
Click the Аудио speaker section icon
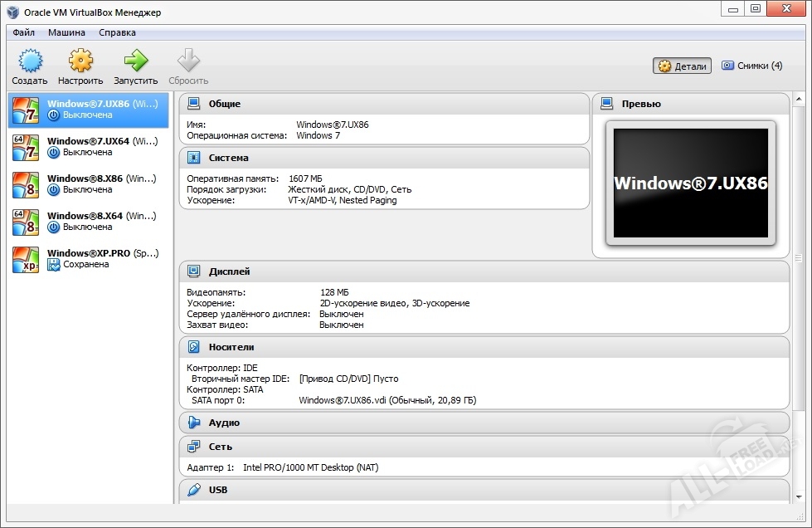tap(194, 423)
